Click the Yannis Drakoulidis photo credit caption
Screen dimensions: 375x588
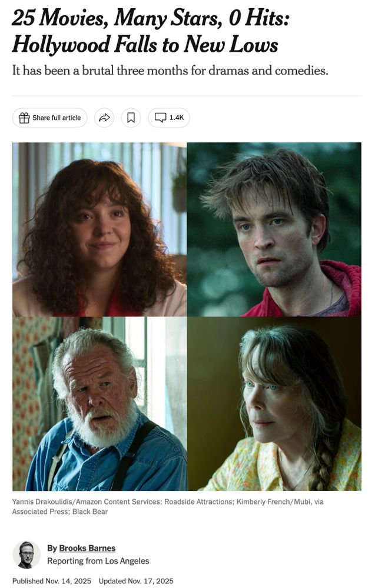point(87,502)
